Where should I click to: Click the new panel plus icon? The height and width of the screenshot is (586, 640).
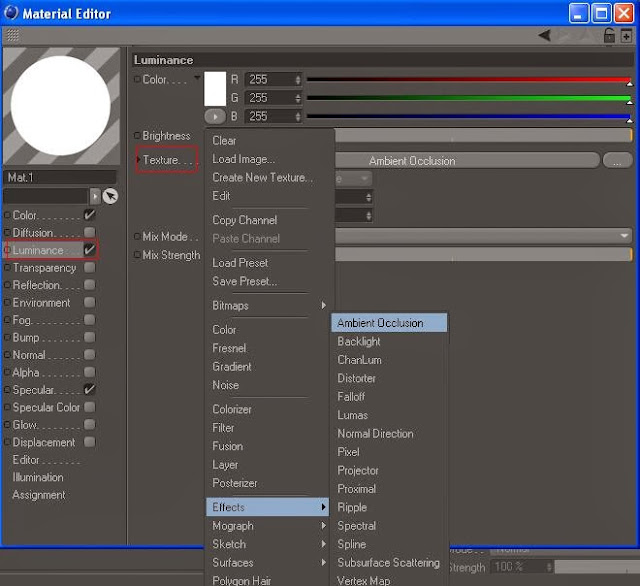pyautogui.click(x=626, y=36)
